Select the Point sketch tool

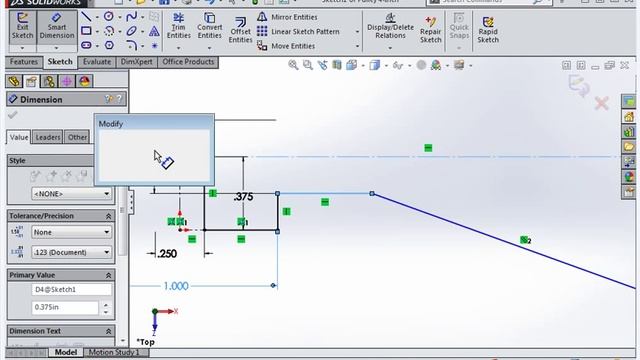coord(155,46)
